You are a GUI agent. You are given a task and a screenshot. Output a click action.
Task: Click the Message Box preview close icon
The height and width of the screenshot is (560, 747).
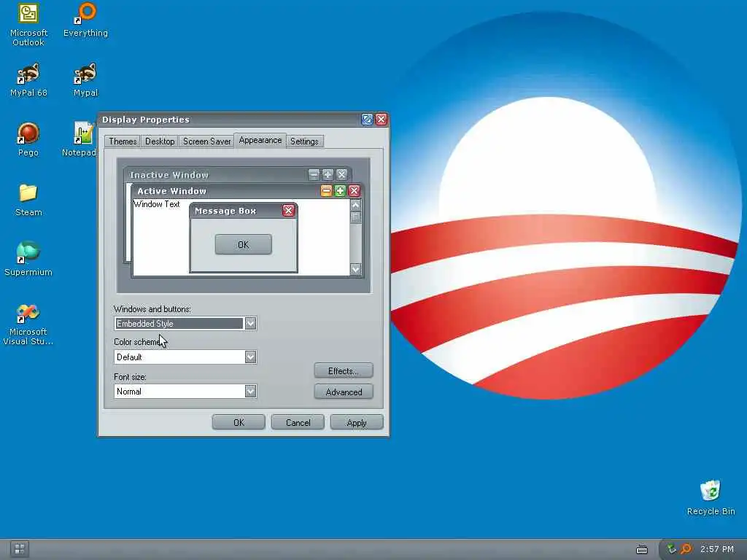click(x=288, y=211)
